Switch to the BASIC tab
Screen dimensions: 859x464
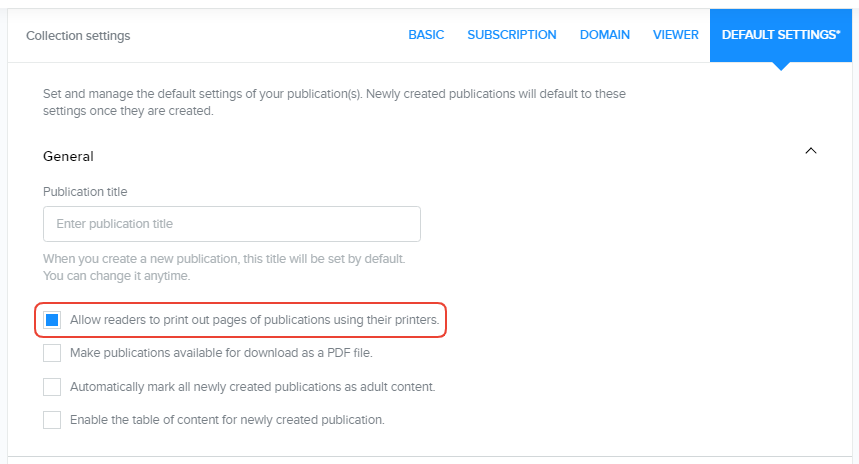(x=426, y=35)
